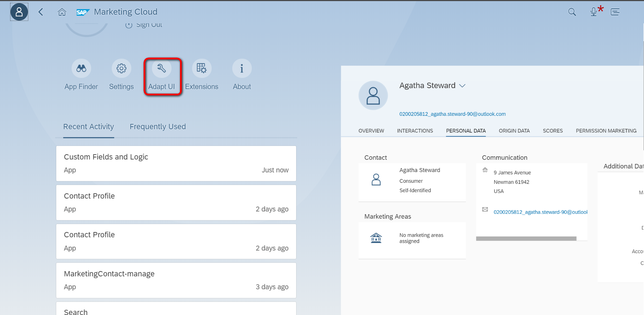Click the header email link under Agatha Steward
Viewport: 644px width, 315px height.
click(x=453, y=114)
